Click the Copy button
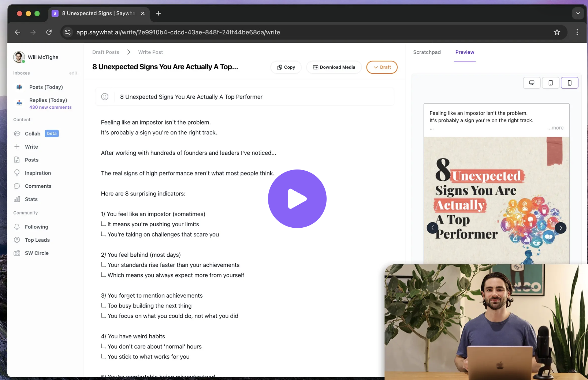Screen dimensions: 588x380 286,67
